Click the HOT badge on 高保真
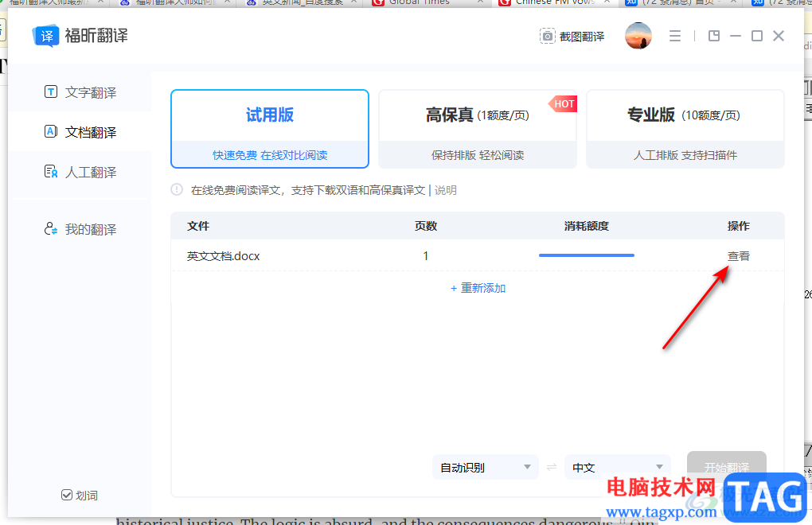This screenshot has width=812, height=525. [563, 104]
